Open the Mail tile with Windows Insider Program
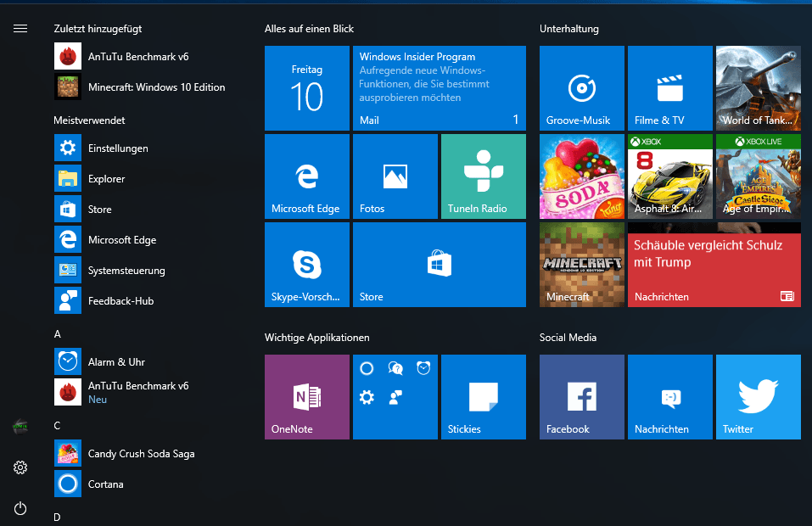812x526 pixels. pos(440,88)
